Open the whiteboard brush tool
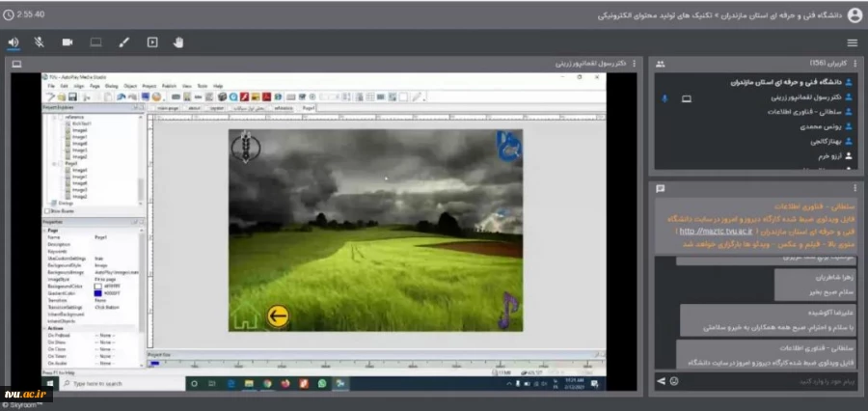The image size is (868, 411). (123, 42)
